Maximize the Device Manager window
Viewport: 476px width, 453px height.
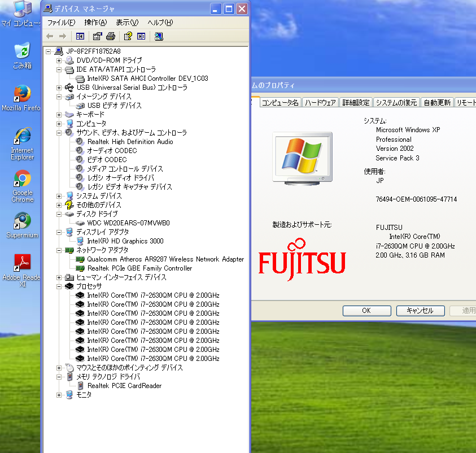(229, 9)
